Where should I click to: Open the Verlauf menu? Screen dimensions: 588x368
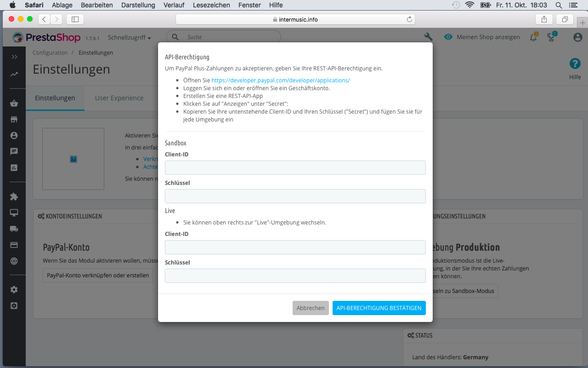(174, 5)
